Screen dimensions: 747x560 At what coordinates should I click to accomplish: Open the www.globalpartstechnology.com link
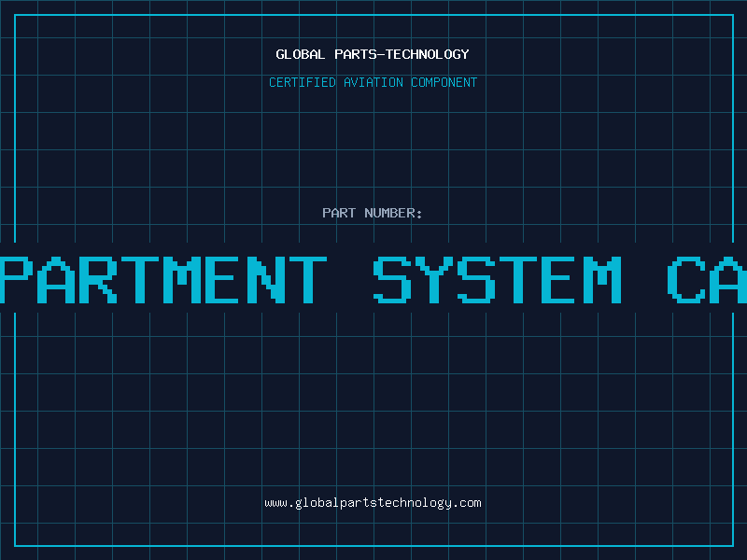point(373,503)
